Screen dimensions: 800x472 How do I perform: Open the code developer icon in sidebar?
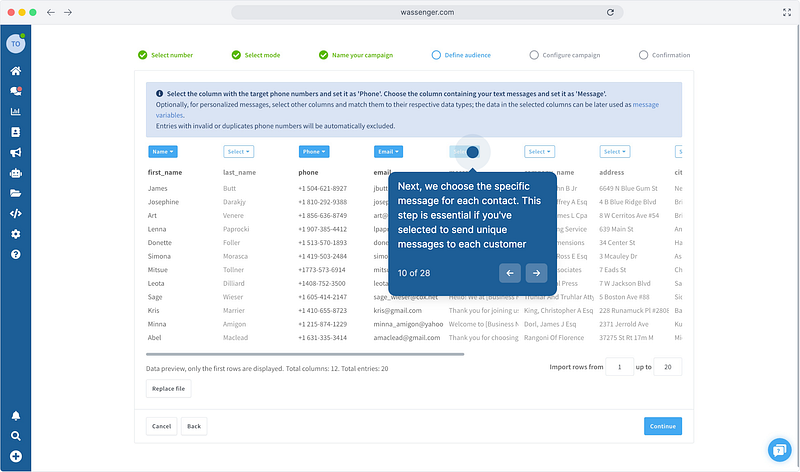click(x=16, y=213)
